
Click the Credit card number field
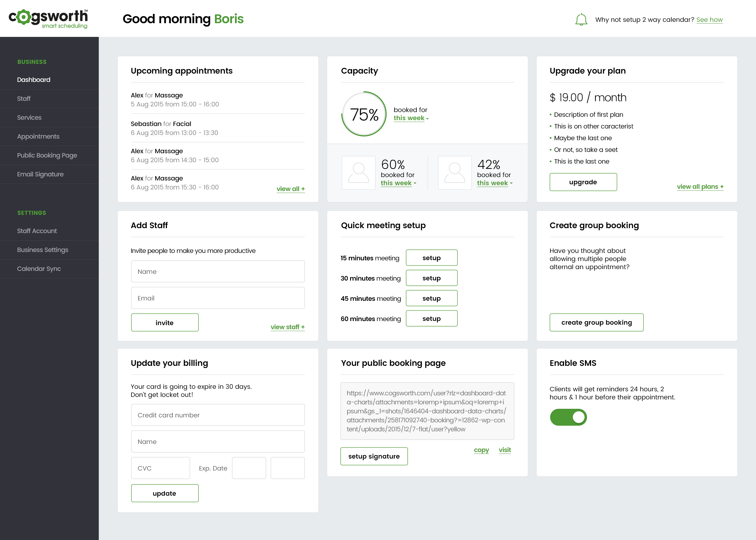pos(218,415)
